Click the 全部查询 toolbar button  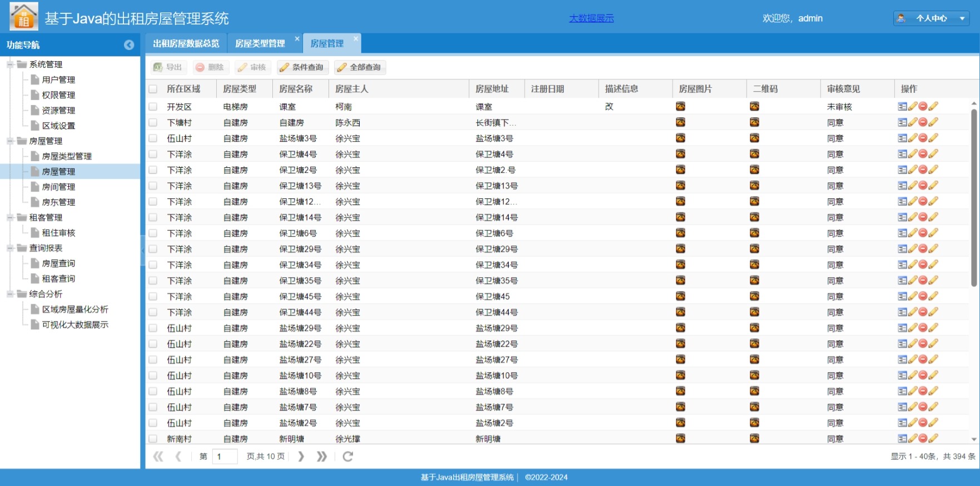tap(360, 67)
